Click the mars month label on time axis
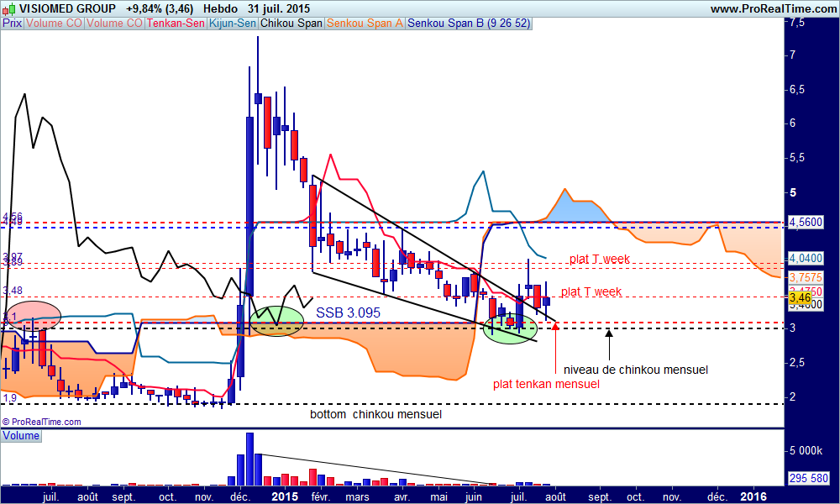 click(357, 497)
